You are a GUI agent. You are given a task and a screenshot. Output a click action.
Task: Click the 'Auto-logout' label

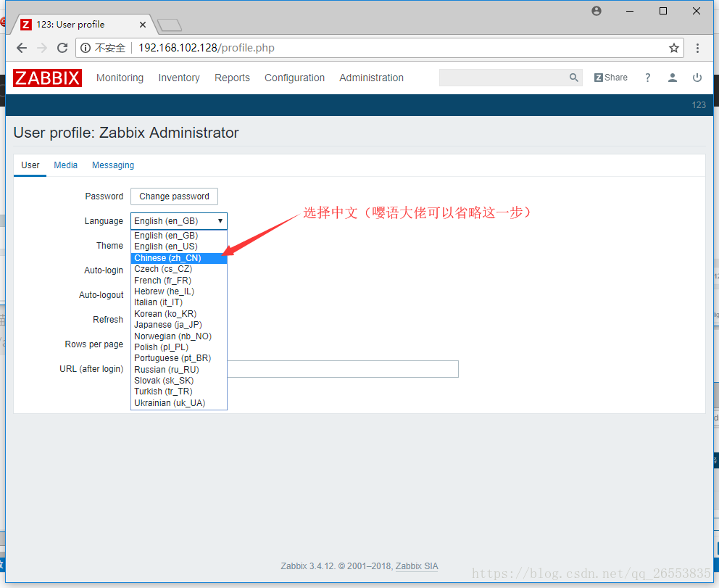coord(101,295)
